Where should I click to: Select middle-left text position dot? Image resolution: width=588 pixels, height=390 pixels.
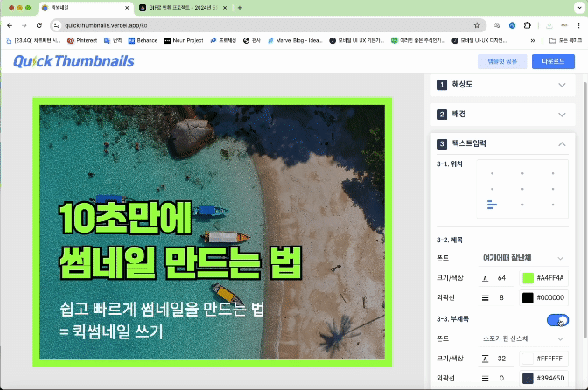[492, 189]
